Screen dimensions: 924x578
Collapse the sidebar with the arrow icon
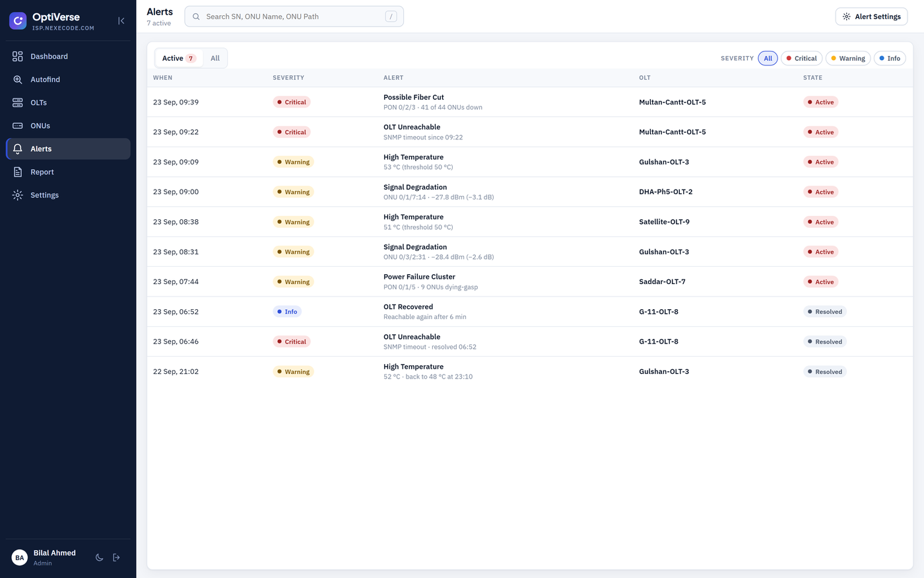coord(121,21)
